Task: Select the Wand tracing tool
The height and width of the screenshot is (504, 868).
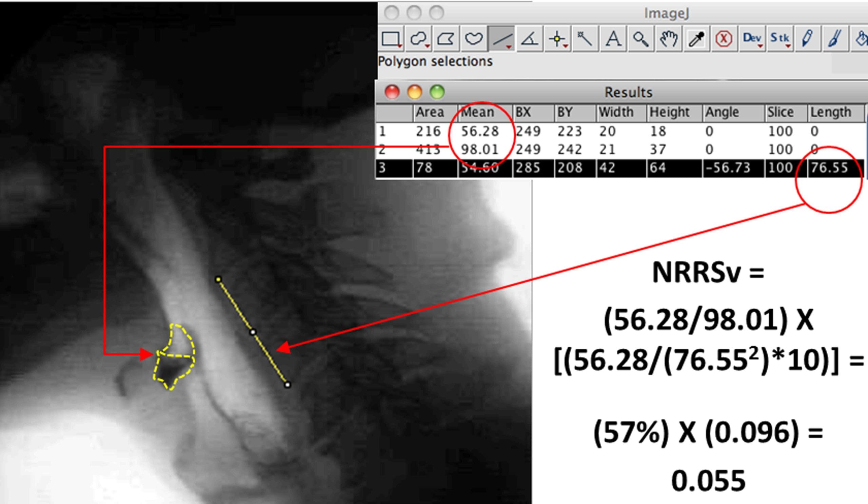Action: [585, 39]
